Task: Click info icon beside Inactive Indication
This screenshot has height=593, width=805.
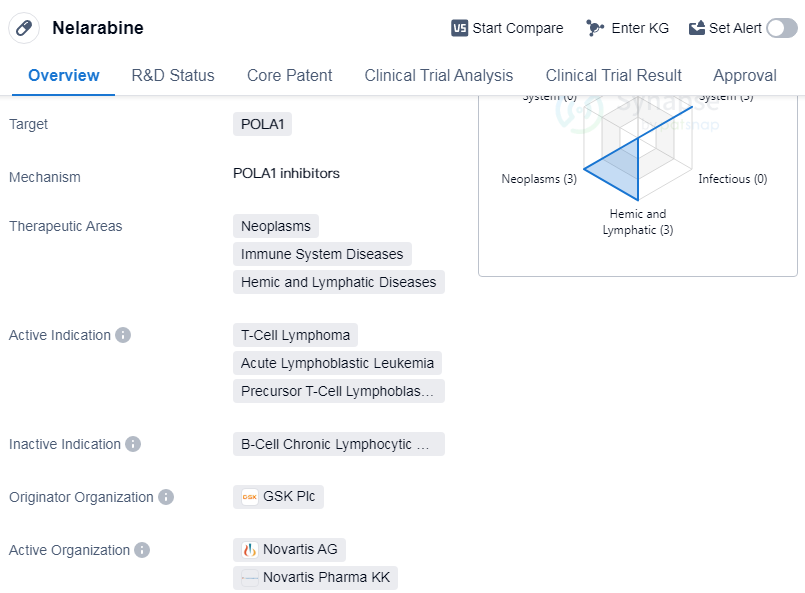Action: click(x=133, y=444)
